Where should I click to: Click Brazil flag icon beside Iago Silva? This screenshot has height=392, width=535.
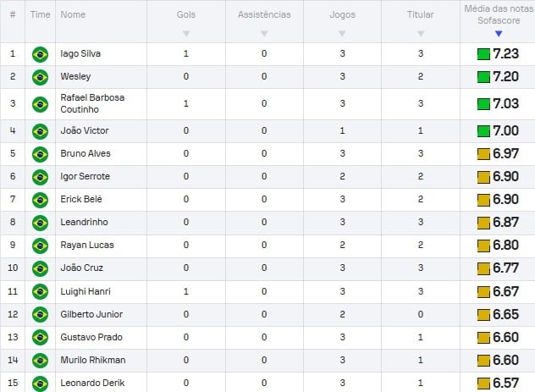pos(39,54)
